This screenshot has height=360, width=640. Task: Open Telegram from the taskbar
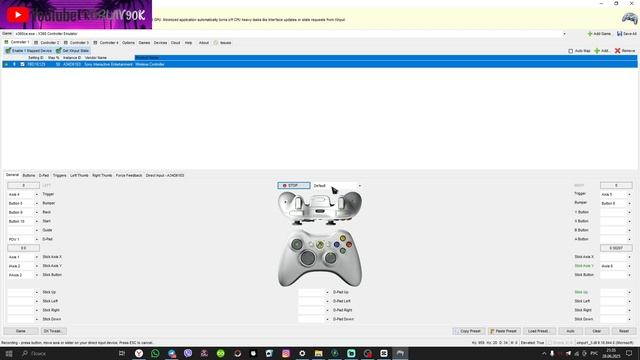[171, 353]
